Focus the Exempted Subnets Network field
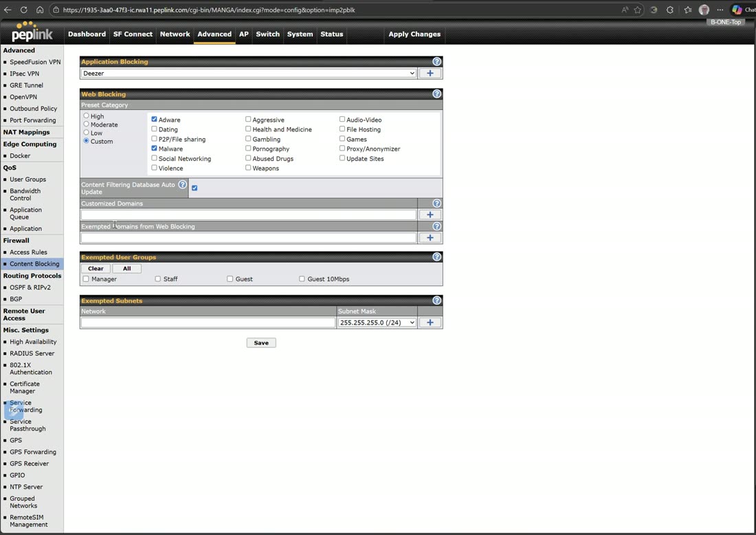Screen dimensions: 756x535 208,323
